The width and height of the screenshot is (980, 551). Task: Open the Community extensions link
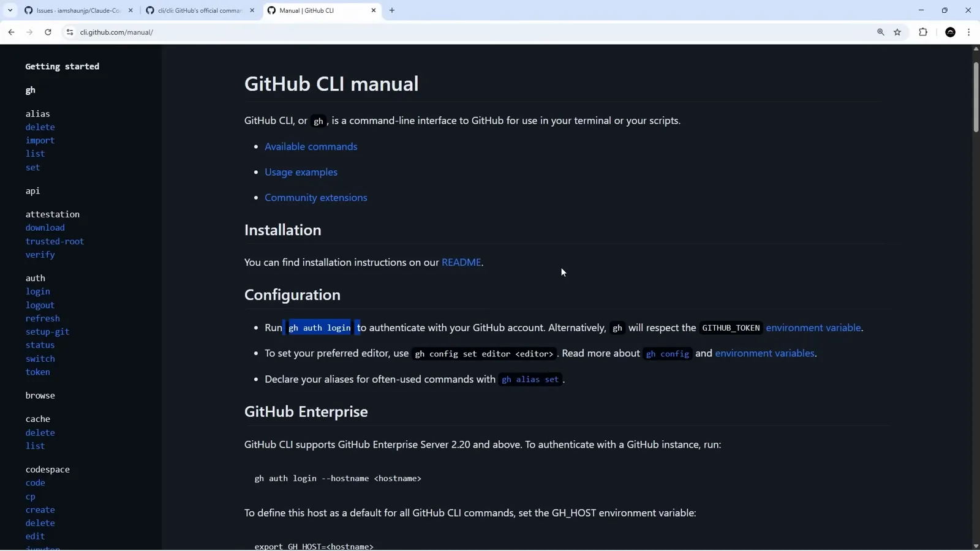point(316,198)
